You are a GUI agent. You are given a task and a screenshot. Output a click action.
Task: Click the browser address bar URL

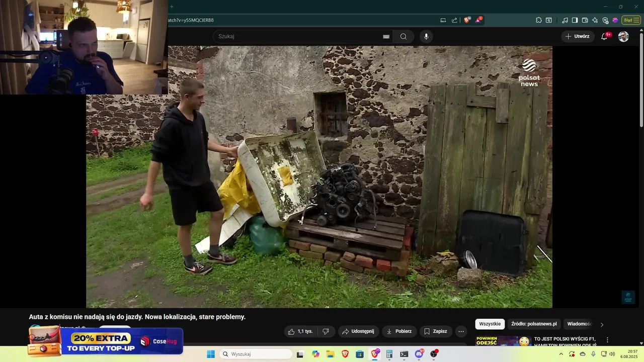(x=191, y=20)
